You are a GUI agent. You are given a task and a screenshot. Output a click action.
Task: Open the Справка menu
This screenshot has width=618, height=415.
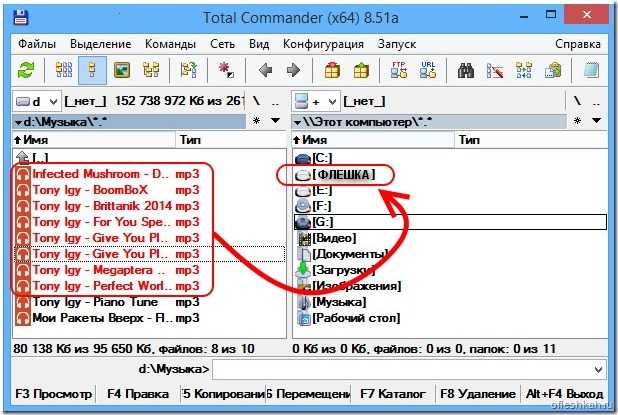(578, 44)
